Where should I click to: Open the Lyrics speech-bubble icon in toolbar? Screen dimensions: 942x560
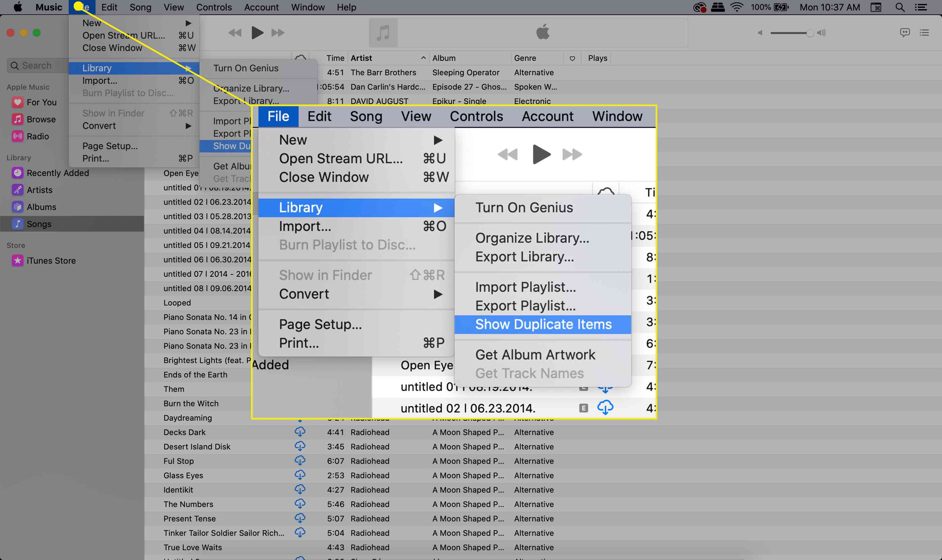point(904,33)
